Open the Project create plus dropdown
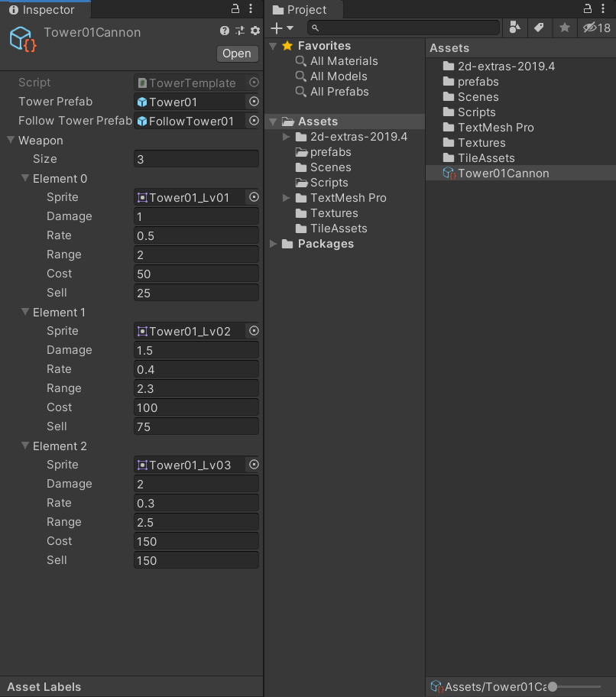 [282, 28]
